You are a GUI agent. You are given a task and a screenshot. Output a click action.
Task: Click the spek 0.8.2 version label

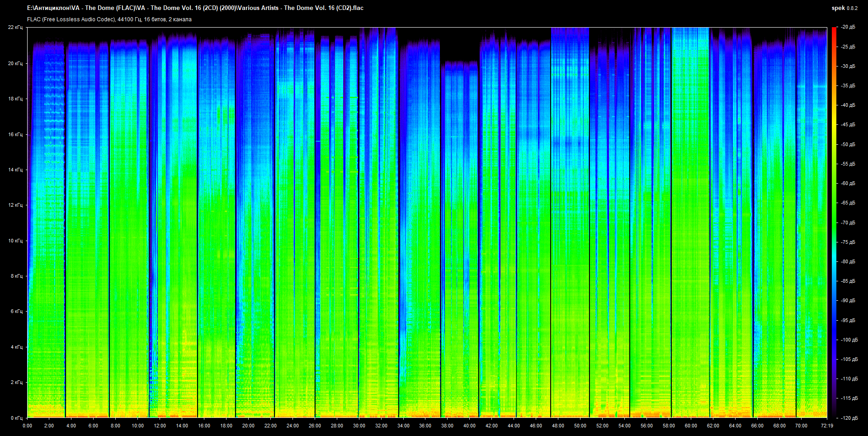(844, 8)
